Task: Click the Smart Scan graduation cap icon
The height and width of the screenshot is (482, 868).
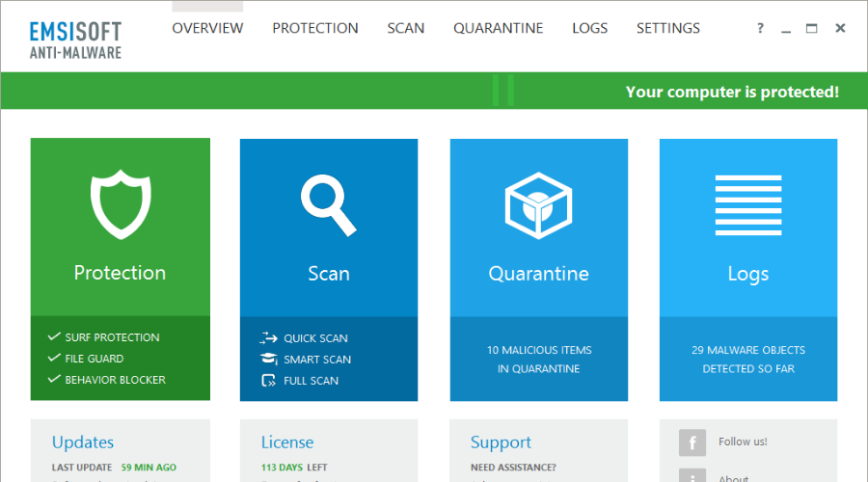Action: 268,359
